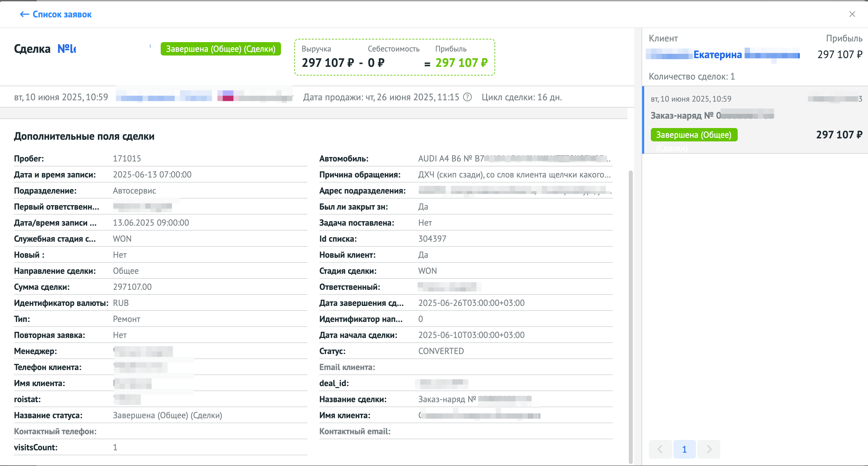Click the sidebar Завершена (Общее) status label
The width and height of the screenshot is (868, 466).
tap(694, 135)
